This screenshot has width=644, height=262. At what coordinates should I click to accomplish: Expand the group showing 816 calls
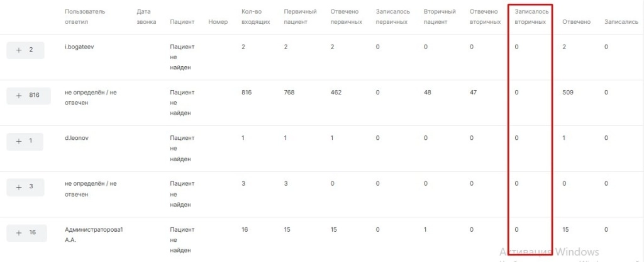[x=25, y=96]
